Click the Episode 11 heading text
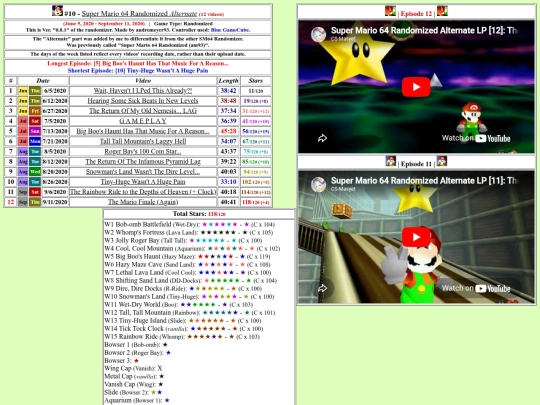 [x=416, y=164]
